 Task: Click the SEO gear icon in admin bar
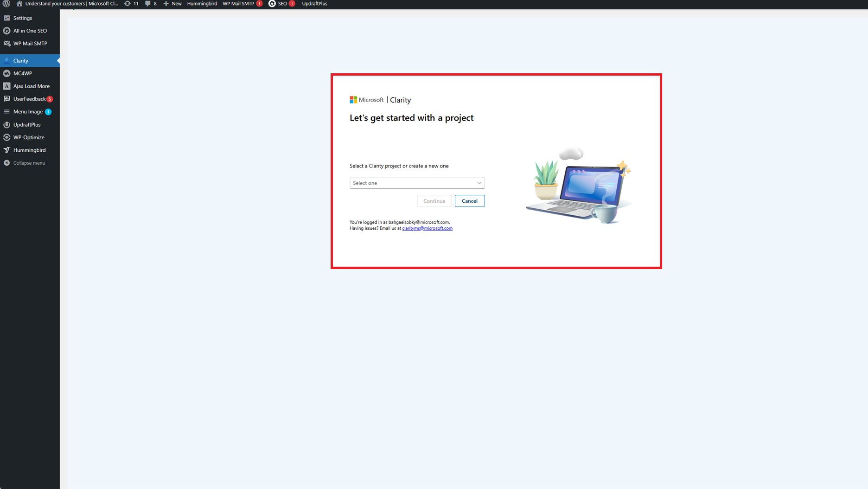pos(272,3)
